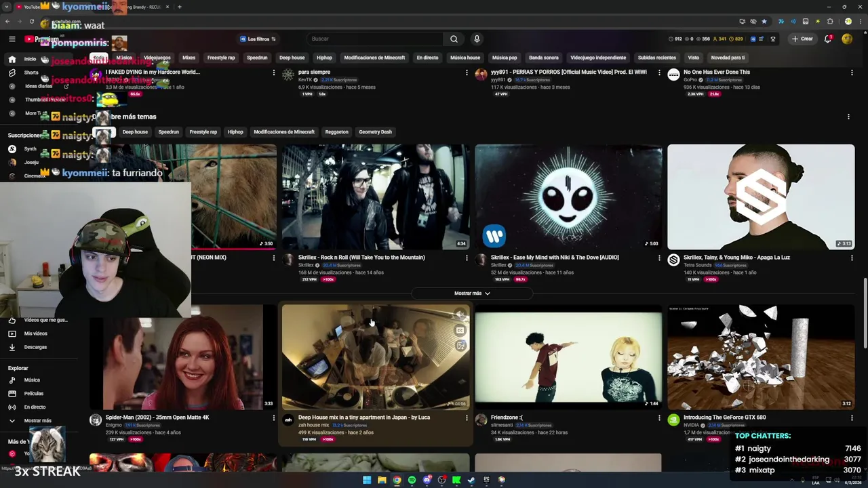Focus the Buscar search field
The height and width of the screenshot is (488, 868).
(376, 39)
